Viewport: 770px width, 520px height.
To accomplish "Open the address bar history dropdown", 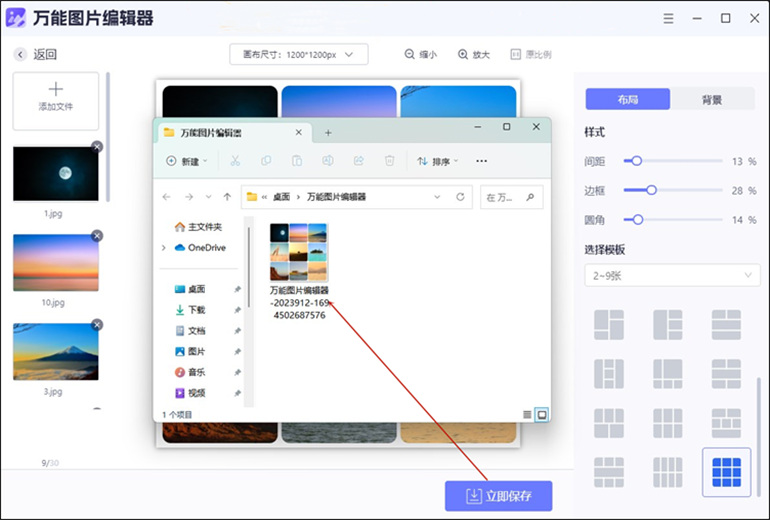I will [x=437, y=197].
